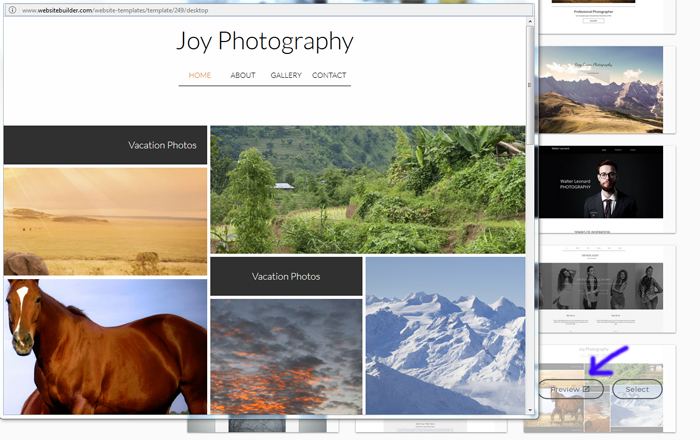The image size is (700, 440).
Task: Open the HOME navigation tab
Action: (x=200, y=75)
